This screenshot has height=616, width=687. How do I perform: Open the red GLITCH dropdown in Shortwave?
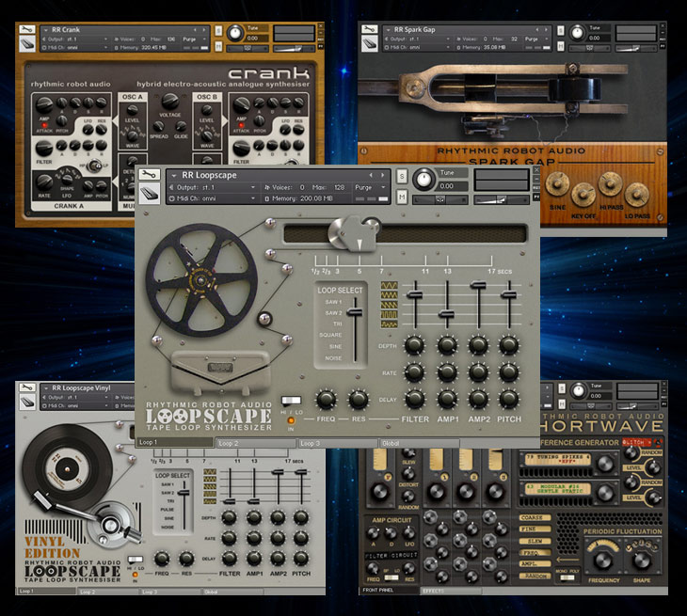(636, 442)
